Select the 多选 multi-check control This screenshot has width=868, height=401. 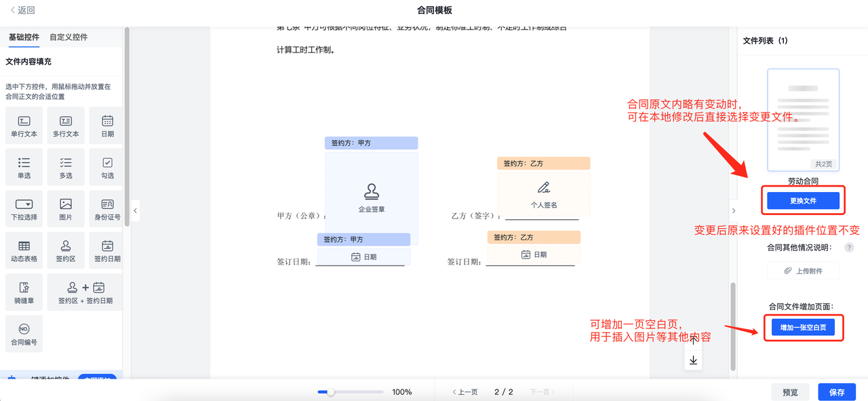66,167
